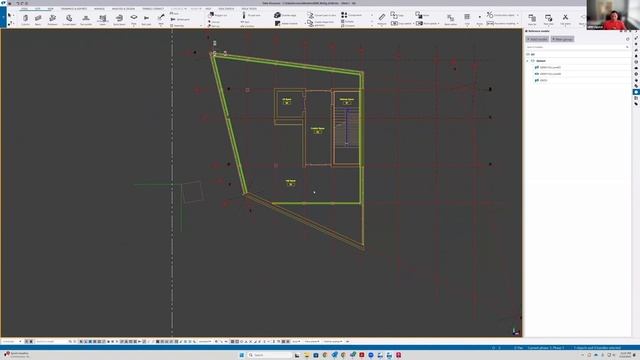Switch to the Trimble Connect tab
The image size is (640, 360).
coord(153,9)
